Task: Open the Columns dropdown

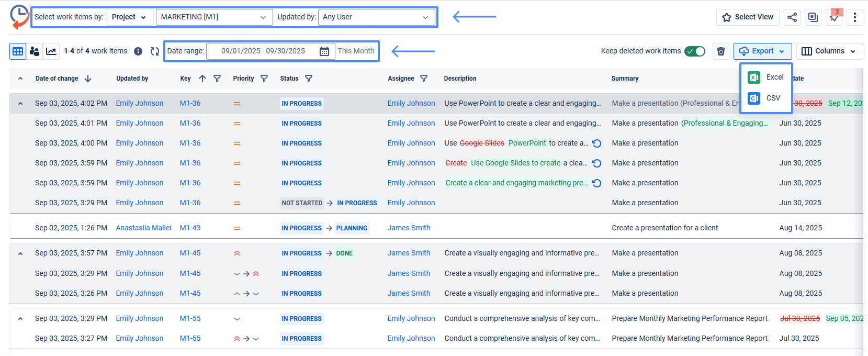Action: tap(830, 51)
